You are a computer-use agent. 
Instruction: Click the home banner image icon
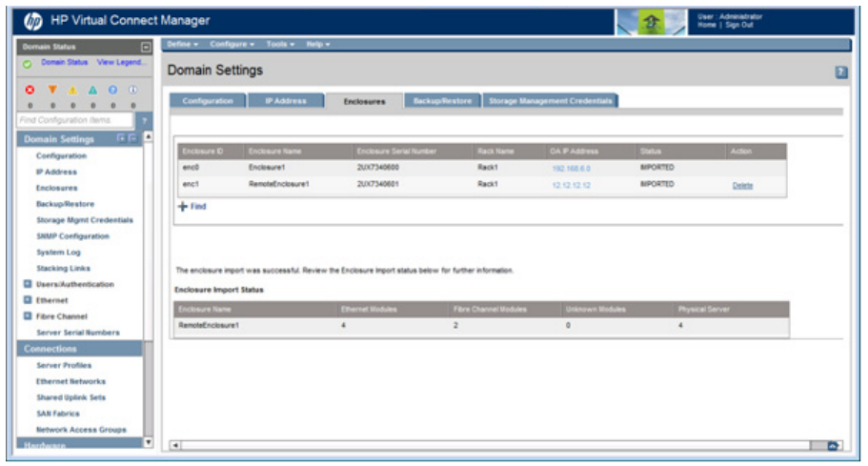coord(651,22)
